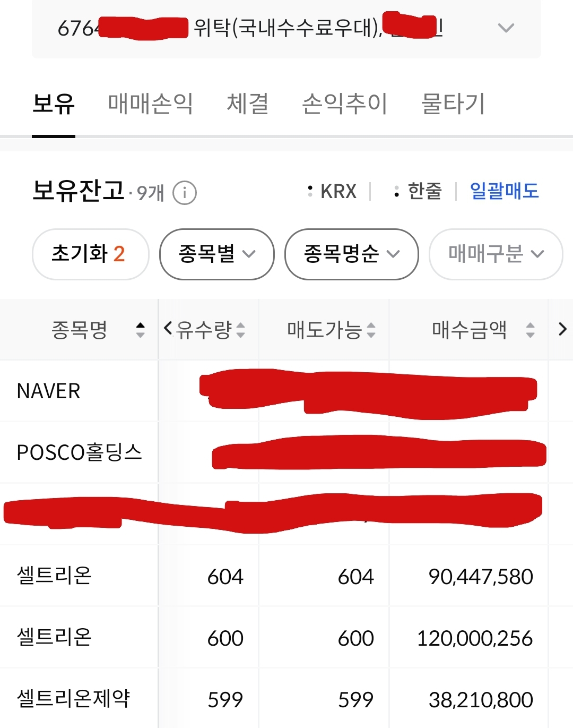Screen dimensions: 573x728
Task: Toggle the KRX exchange option
Action: tap(333, 191)
